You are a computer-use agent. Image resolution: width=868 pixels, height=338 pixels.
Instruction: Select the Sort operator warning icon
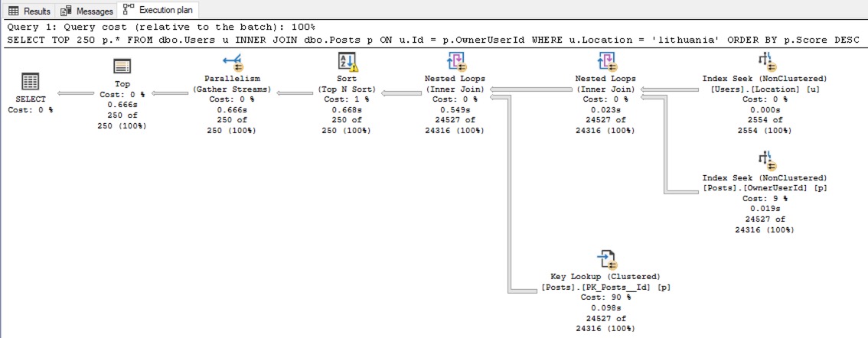point(348,63)
